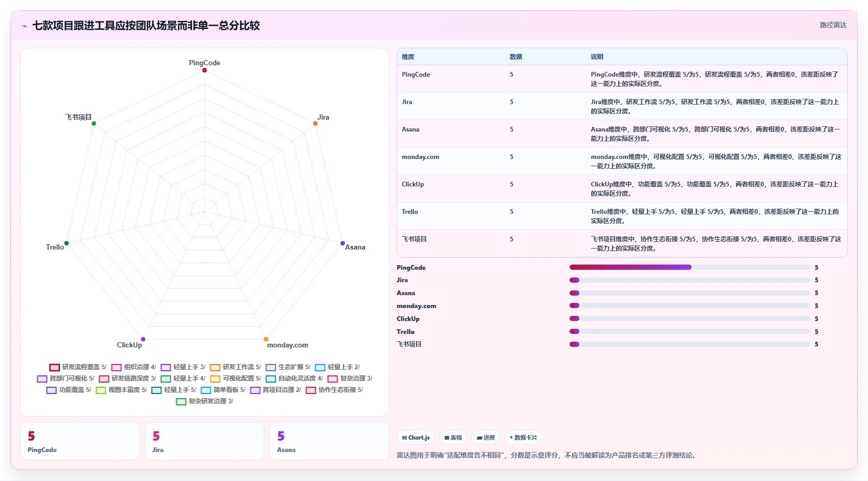Select the PingCode row in the table
The width and height of the screenshot is (868, 481).
pos(622,79)
